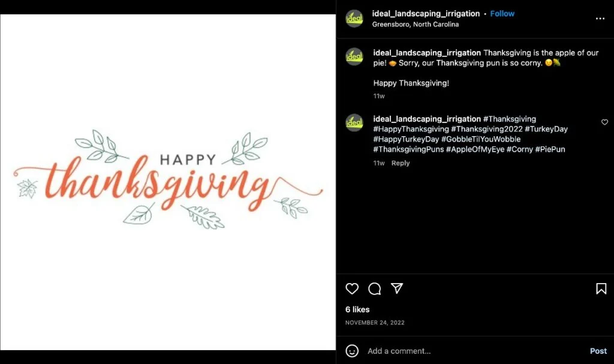Click the caption's profile avatar
The height and width of the screenshot is (364, 614).
[x=354, y=56]
